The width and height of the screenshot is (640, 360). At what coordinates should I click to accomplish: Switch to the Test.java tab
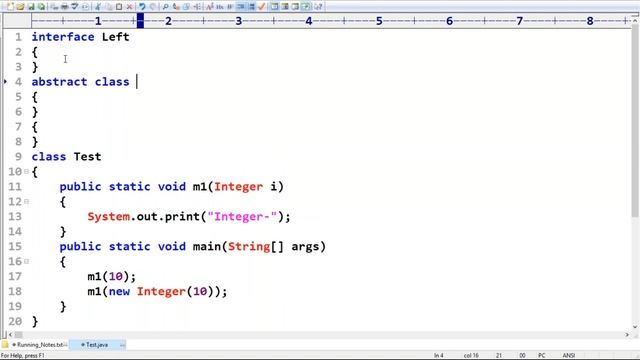tap(97, 345)
